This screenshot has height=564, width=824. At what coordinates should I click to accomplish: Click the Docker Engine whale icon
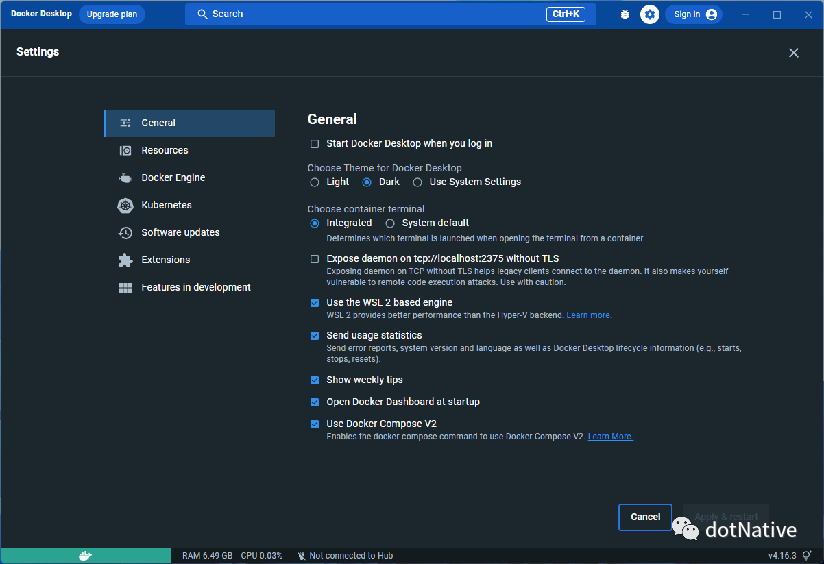pyautogui.click(x=125, y=178)
